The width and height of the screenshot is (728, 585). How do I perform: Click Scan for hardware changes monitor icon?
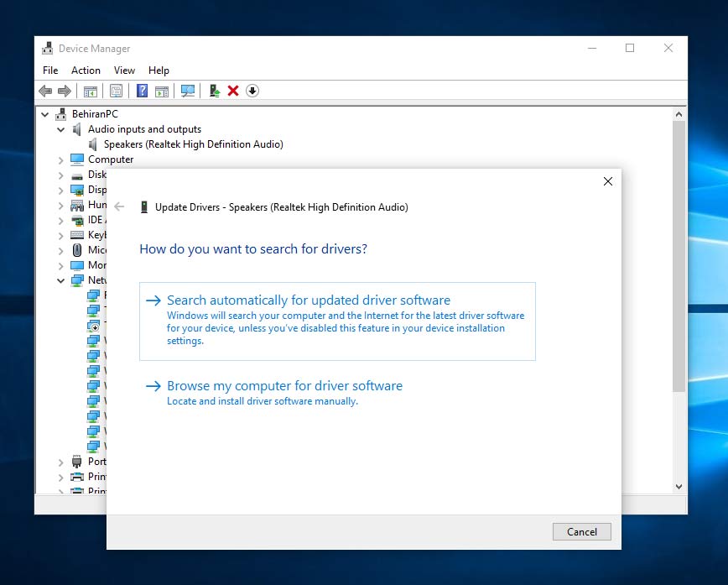point(188,91)
